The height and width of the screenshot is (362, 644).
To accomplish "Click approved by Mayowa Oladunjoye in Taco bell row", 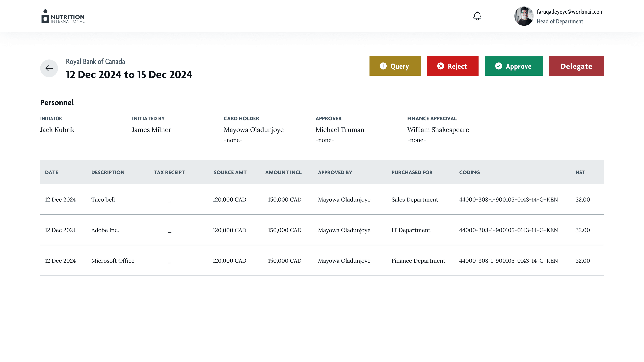I will [x=344, y=200].
